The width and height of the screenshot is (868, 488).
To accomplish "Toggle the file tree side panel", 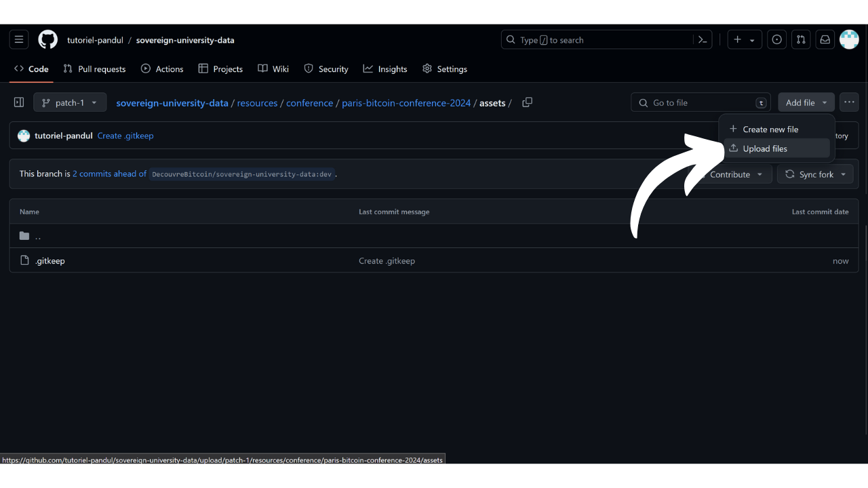I will pos(19,102).
